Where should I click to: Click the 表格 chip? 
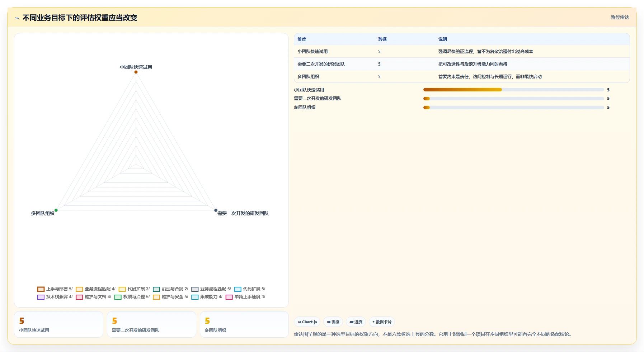[333, 322]
